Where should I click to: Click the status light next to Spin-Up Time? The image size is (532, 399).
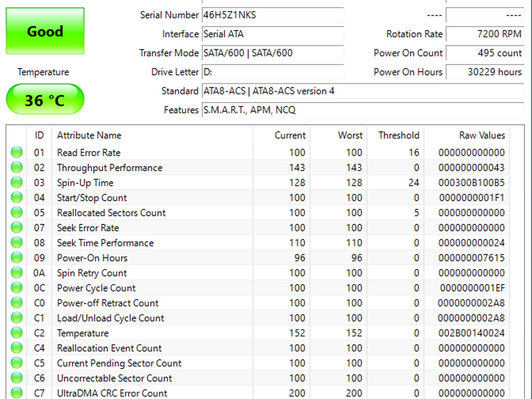(x=16, y=183)
